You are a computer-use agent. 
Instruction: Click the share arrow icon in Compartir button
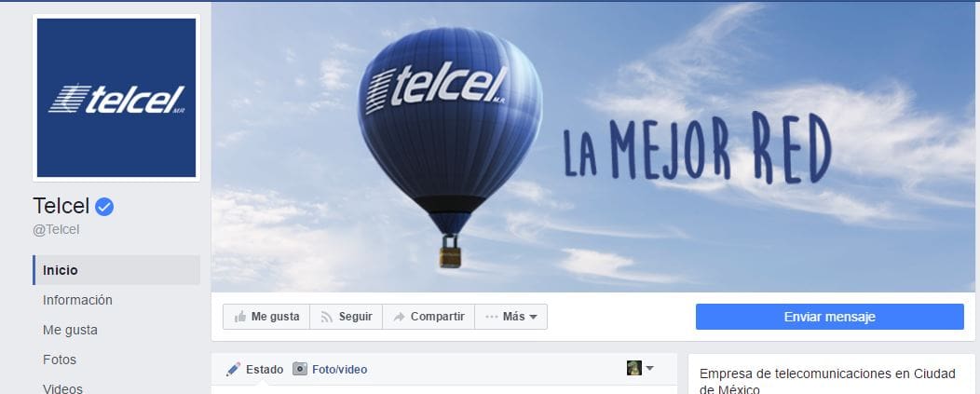[399, 317]
